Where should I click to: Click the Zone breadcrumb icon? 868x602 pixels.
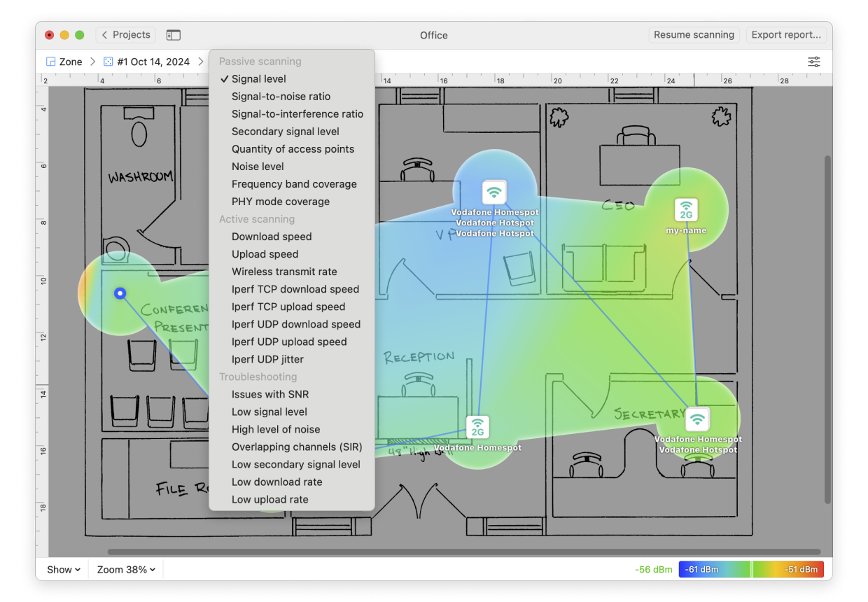pyautogui.click(x=51, y=62)
